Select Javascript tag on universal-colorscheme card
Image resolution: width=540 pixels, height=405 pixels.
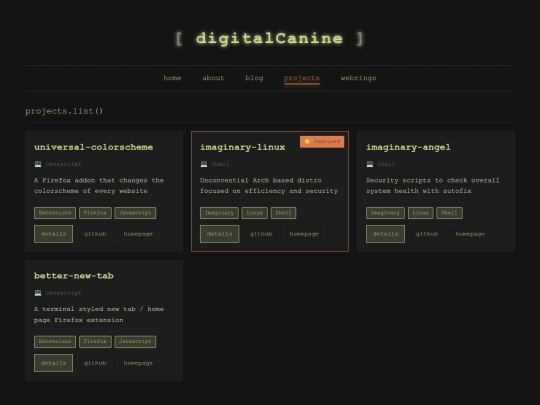(135, 213)
